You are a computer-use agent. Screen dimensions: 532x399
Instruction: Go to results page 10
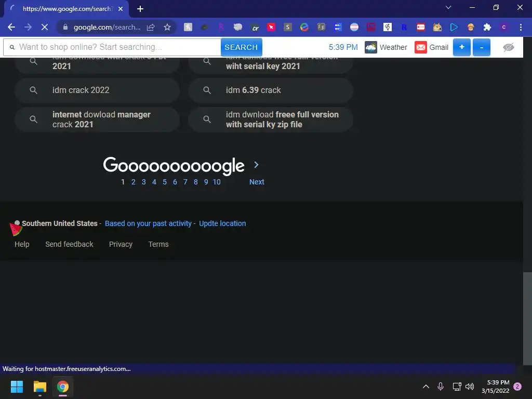pyautogui.click(x=217, y=182)
